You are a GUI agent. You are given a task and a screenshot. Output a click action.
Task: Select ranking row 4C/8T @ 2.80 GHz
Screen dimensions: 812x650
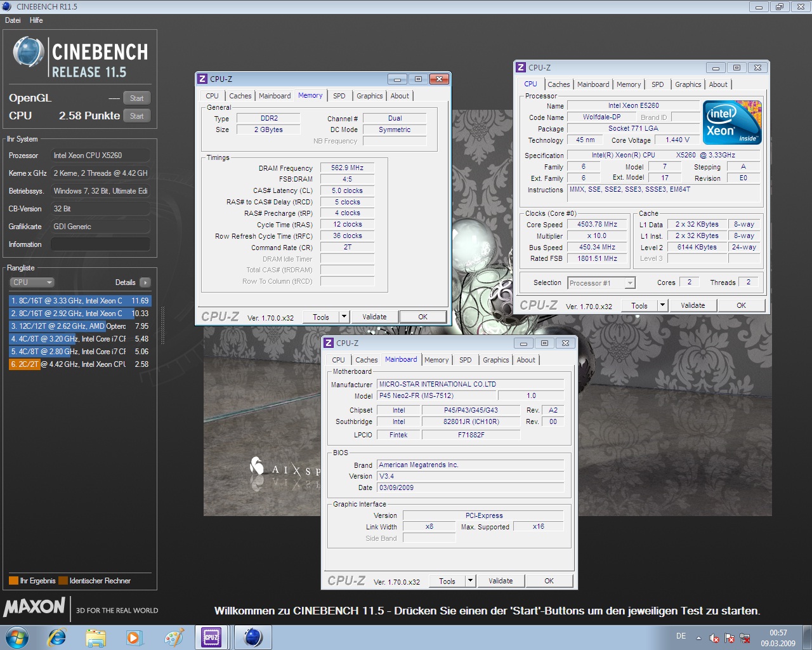80,352
